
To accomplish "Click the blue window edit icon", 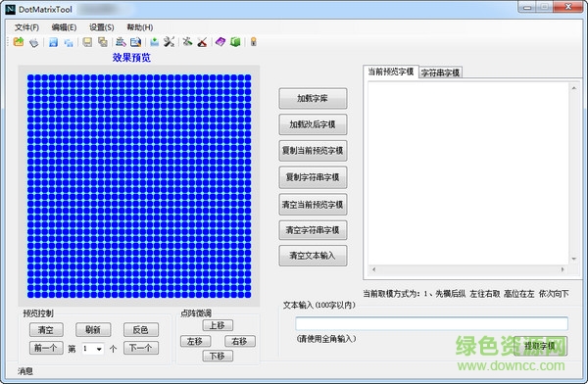I will pos(135,42).
